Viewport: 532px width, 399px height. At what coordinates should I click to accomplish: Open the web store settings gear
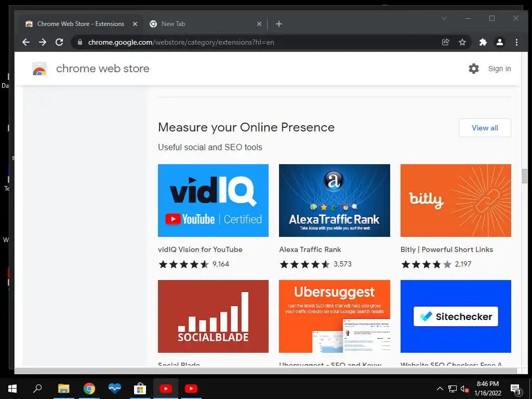point(474,69)
